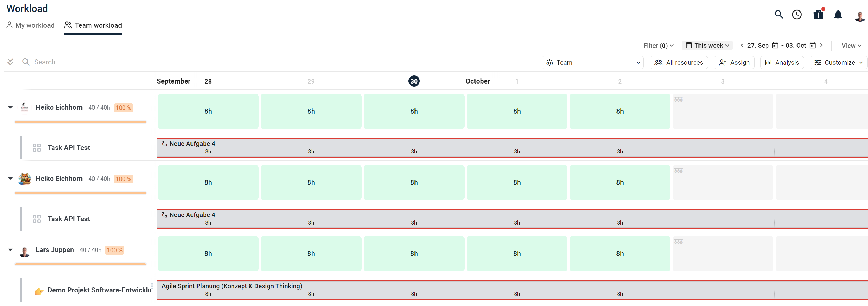The width and height of the screenshot is (868, 306).
Task: Click the magnifier icon beside Search field
Action: pyautogui.click(x=26, y=62)
